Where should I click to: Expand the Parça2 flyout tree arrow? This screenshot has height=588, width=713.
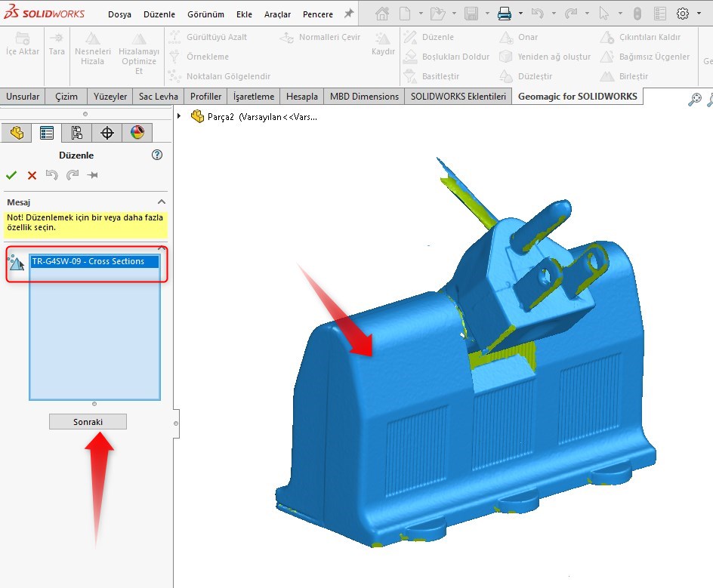coord(179,116)
